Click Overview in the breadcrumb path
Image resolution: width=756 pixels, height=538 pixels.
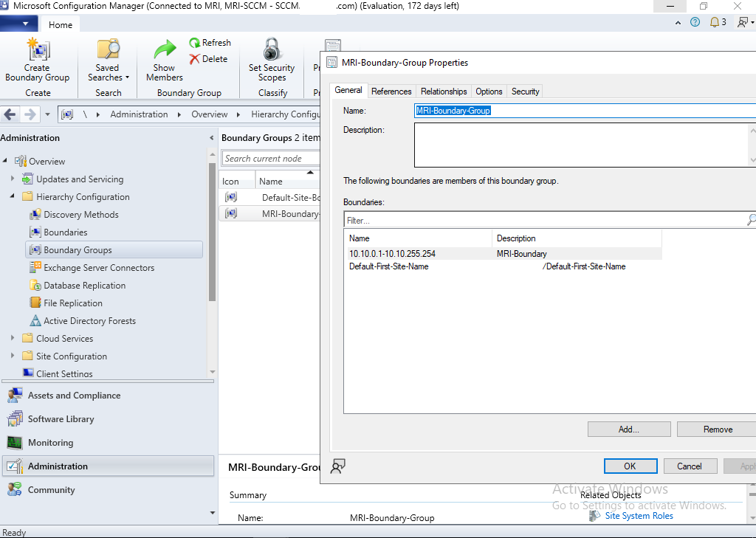(209, 114)
